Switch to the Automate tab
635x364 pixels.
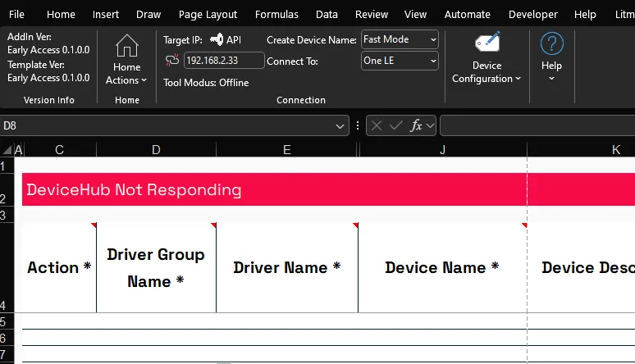(x=468, y=15)
